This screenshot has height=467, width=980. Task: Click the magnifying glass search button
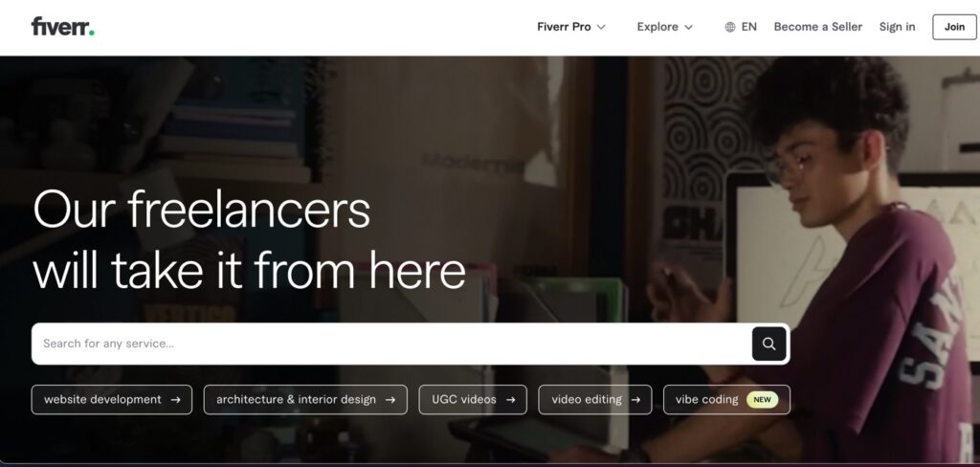768,344
